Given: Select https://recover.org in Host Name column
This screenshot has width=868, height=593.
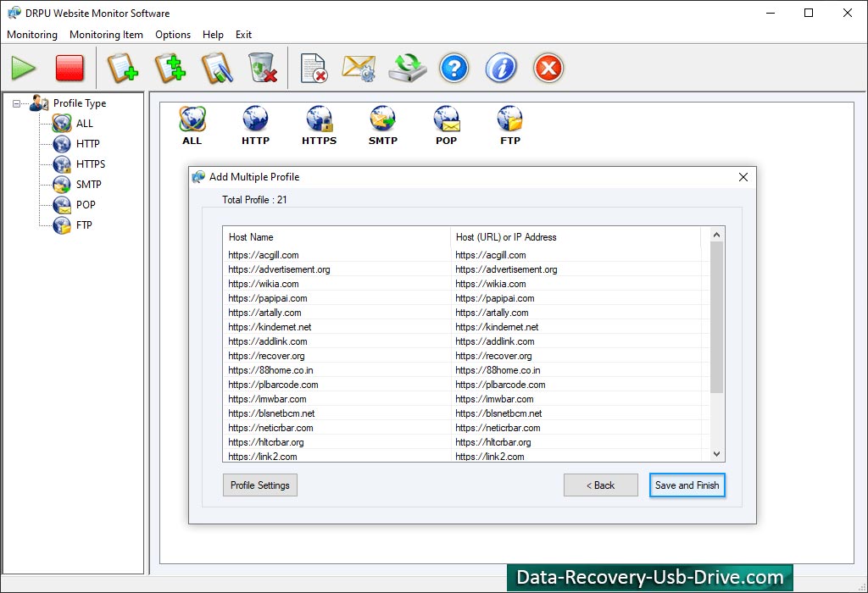Looking at the screenshot, I should (266, 356).
